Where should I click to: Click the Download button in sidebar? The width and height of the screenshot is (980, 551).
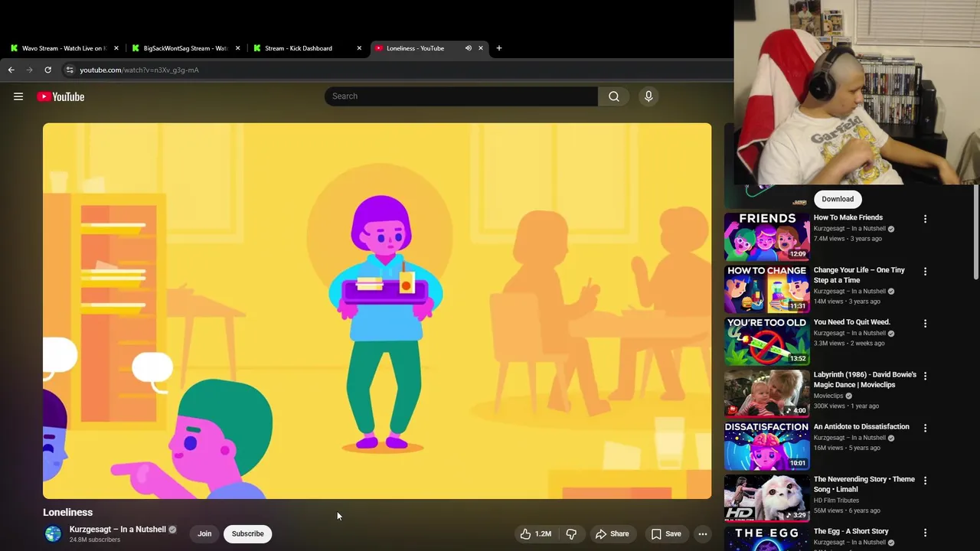pyautogui.click(x=838, y=199)
